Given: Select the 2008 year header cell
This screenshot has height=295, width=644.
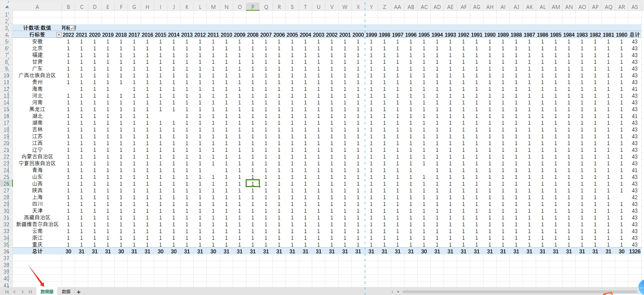Looking at the screenshot, I should pos(253,35).
